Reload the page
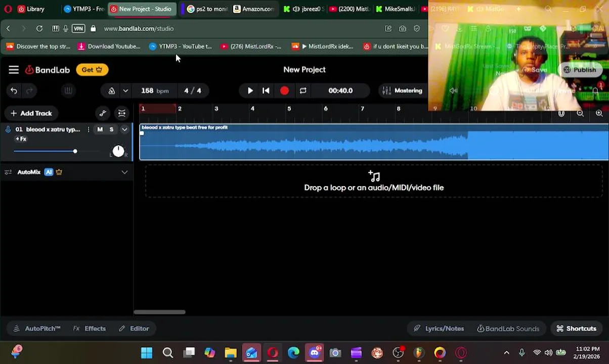 [x=39, y=29]
